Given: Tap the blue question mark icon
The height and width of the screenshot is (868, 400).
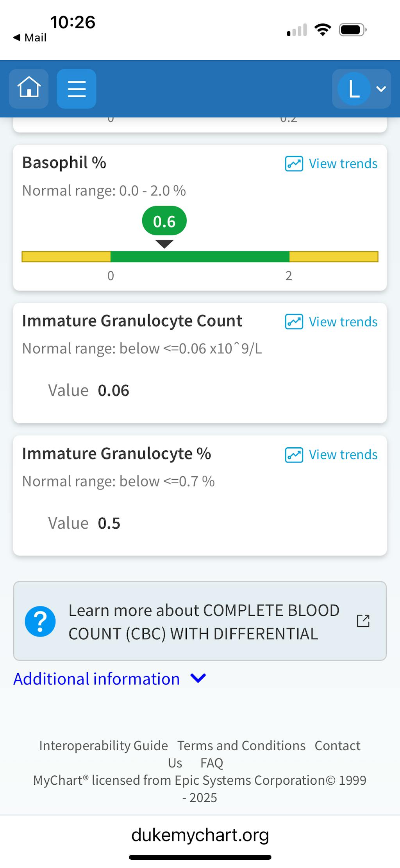Looking at the screenshot, I should pyautogui.click(x=40, y=621).
